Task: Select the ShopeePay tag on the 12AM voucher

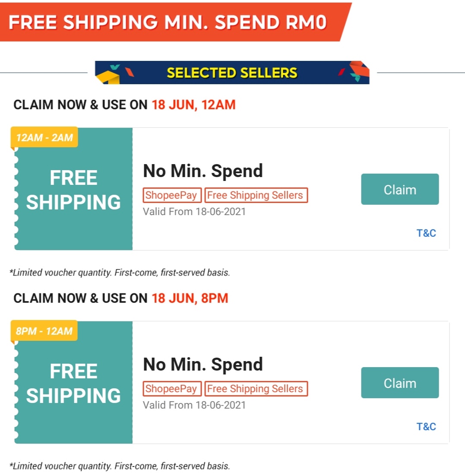Action: [171, 195]
